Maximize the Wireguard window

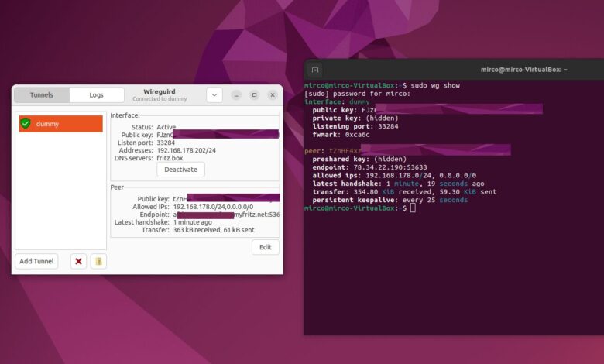(x=255, y=95)
